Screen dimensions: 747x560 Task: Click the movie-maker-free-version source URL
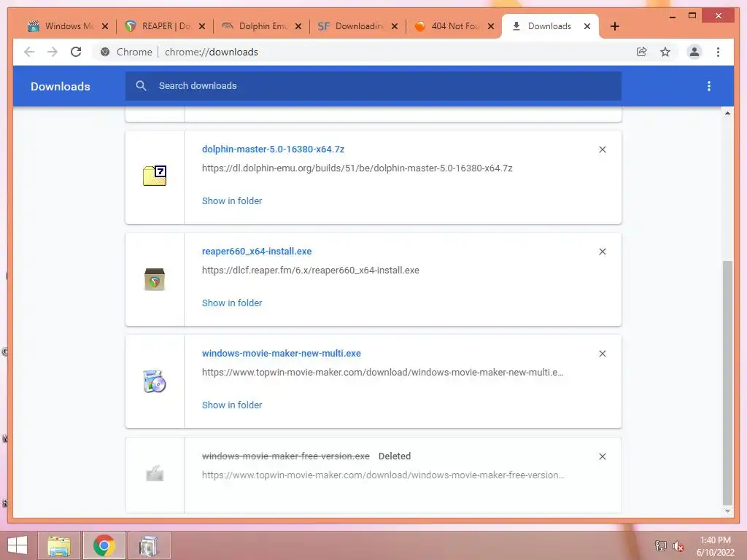(383, 475)
